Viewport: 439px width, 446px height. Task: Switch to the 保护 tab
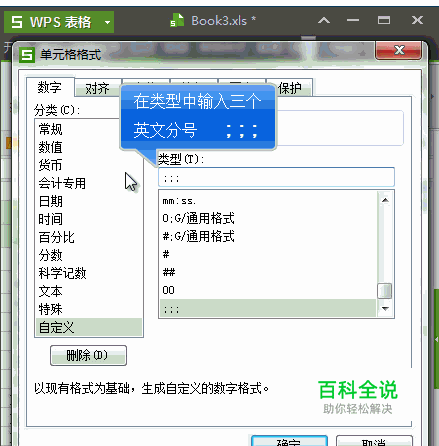click(x=290, y=88)
